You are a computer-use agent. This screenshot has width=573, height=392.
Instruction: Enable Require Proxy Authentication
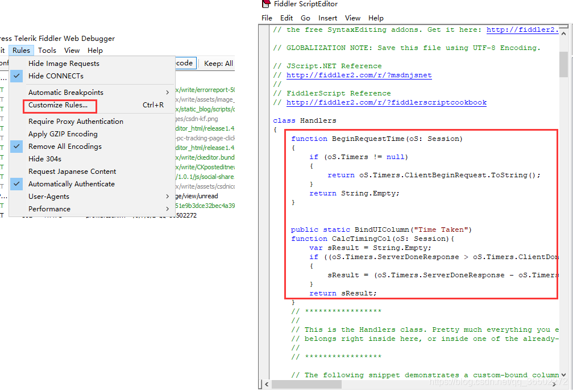(92, 121)
